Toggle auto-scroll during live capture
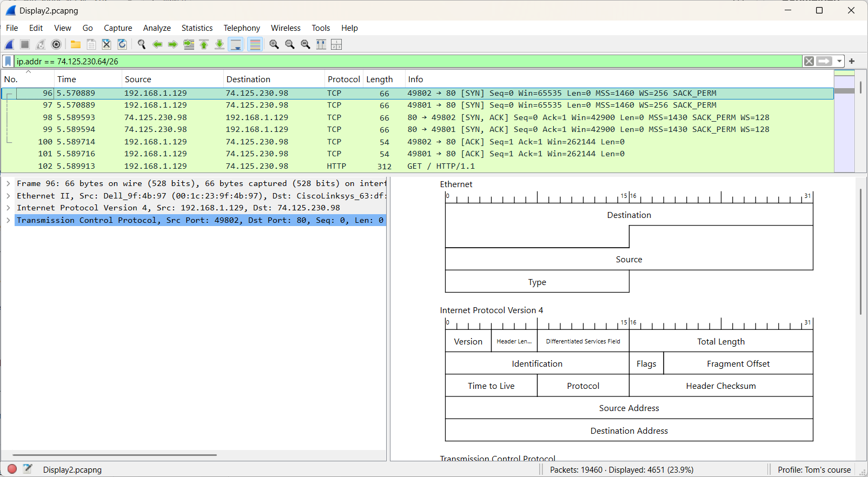This screenshot has height=477, width=868. (x=236, y=44)
